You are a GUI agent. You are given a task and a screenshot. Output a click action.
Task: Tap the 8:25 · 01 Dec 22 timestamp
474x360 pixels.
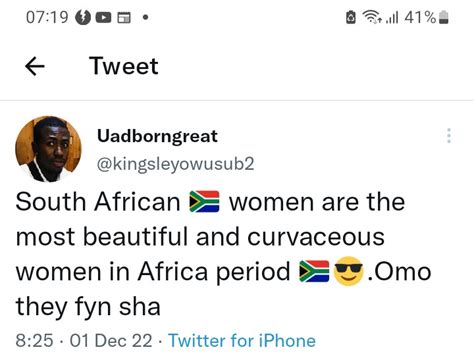[84, 341]
